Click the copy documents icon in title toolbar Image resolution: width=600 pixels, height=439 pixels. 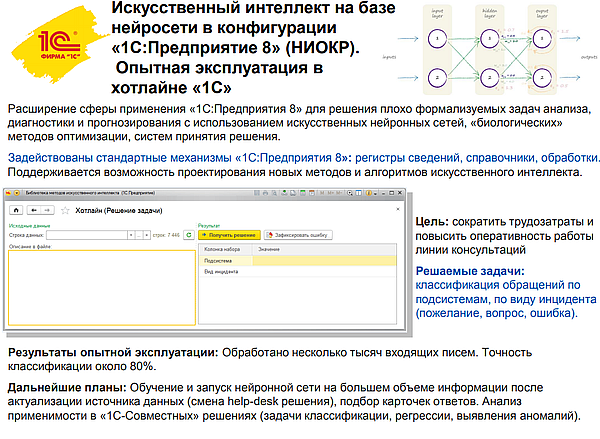293,193
